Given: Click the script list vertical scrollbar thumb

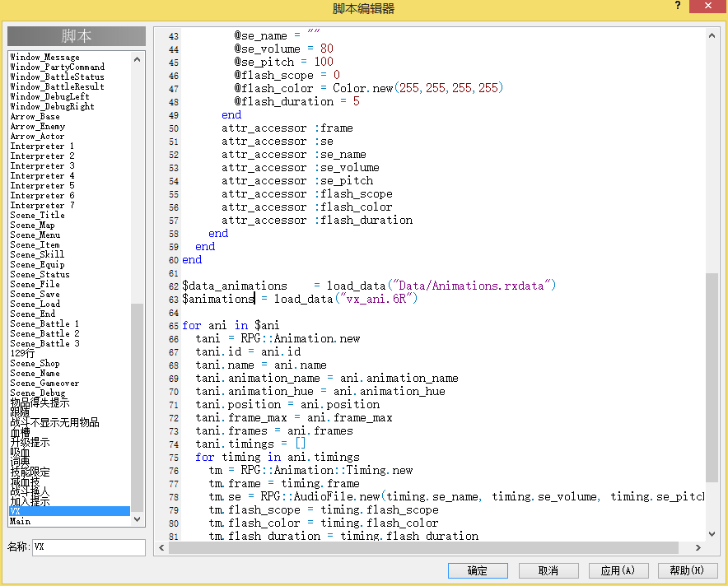Looking at the screenshot, I should (137, 407).
